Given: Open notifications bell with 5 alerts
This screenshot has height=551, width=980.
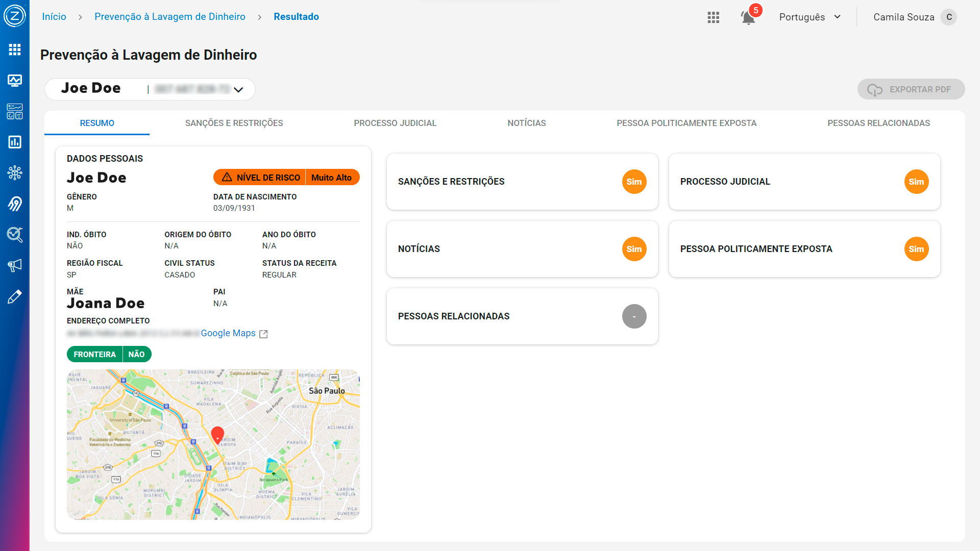Looking at the screenshot, I should [749, 17].
